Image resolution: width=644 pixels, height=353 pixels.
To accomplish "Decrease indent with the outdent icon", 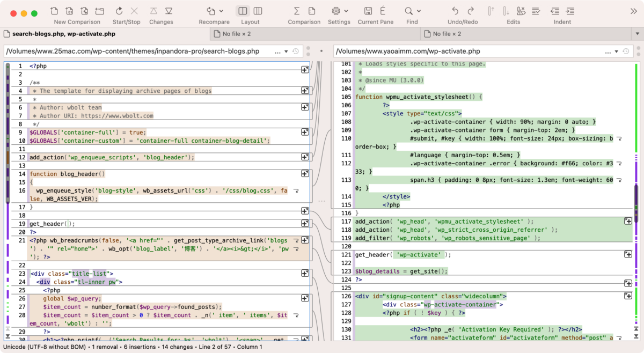I will coord(555,11).
